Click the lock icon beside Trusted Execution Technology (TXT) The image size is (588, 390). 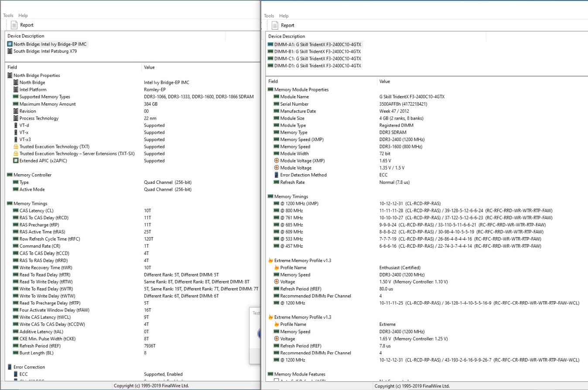(16, 147)
